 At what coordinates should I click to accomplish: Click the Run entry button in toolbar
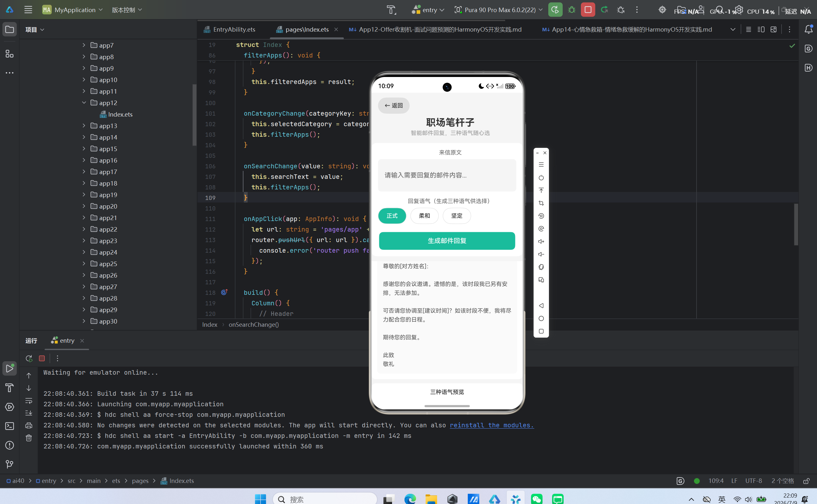(555, 10)
